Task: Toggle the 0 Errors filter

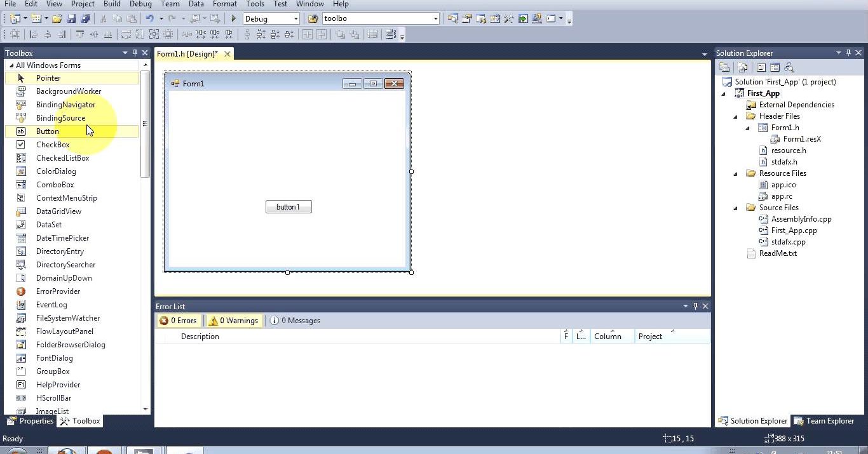Action: coord(179,321)
